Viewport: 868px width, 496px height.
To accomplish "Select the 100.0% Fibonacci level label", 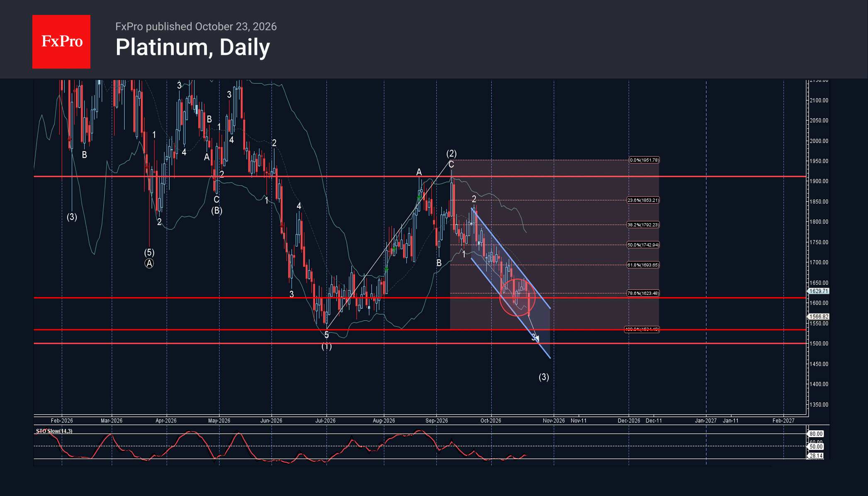I will point(642,330).
